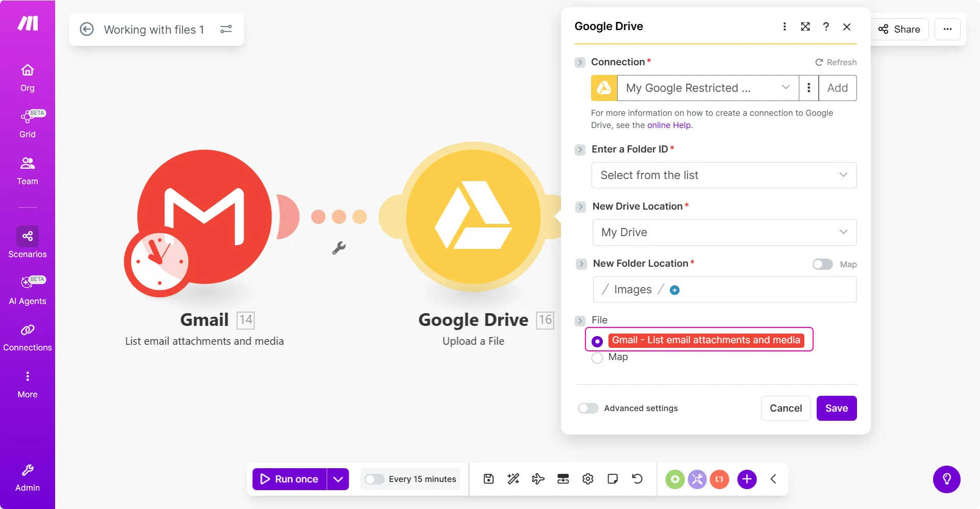Click Add connection button
The image size is (980, 509).
click(838, 88)
